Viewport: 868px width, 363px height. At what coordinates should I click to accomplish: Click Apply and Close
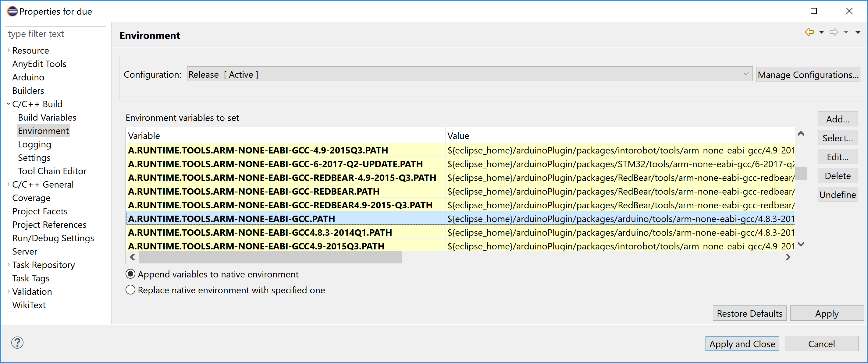[x=742, y=344]
